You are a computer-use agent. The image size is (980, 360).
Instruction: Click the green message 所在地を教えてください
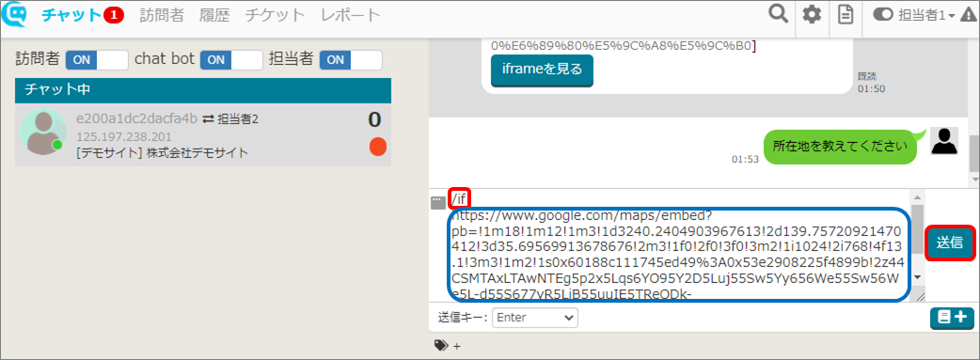839,147
